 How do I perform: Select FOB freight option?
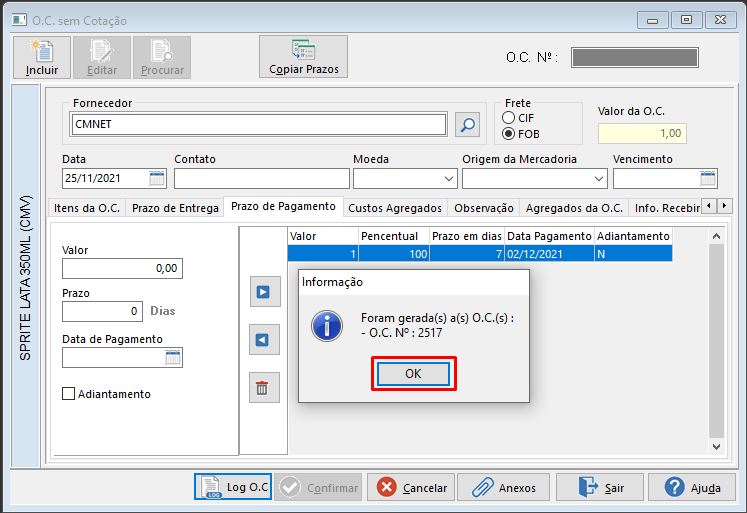click(x=509, y=134)
